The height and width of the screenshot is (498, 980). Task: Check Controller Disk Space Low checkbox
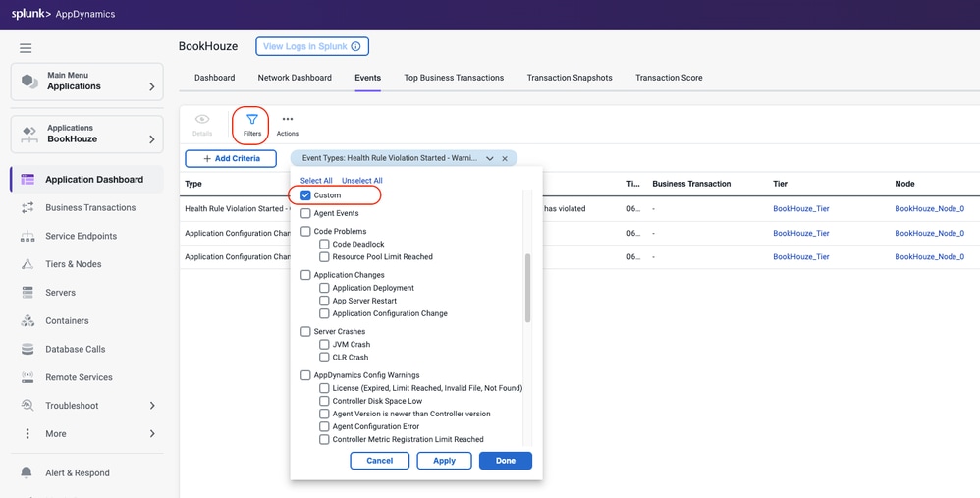324,401
